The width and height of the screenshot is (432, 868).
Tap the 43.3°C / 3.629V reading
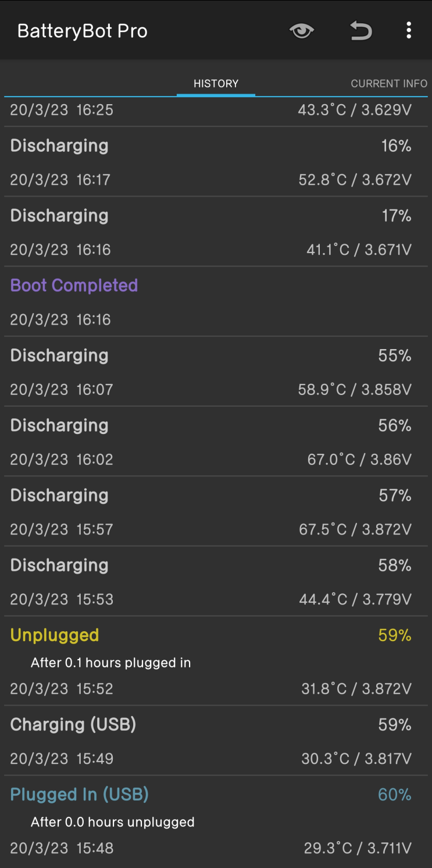[x=355, y=110]
